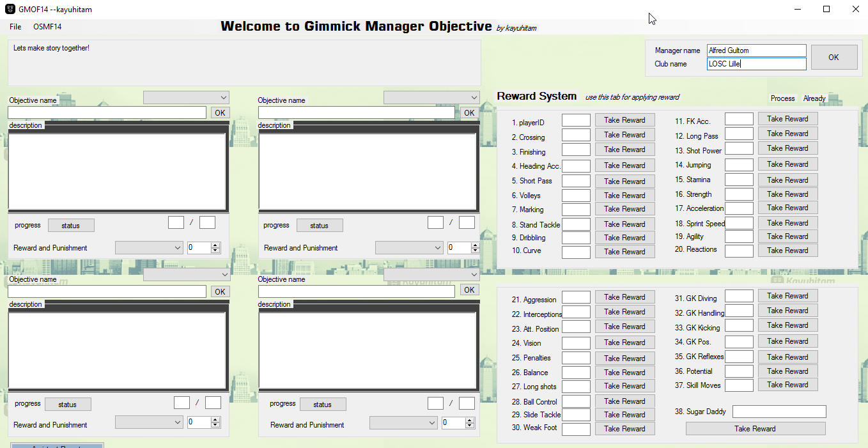This screenshot has height=448, width=868.
Task: Open the File menu
Action: pyautogui.click(x=15, y=27)
